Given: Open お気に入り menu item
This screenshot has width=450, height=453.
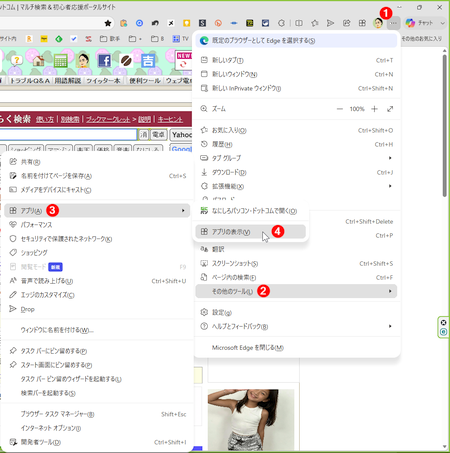Looking at the screenshot, I should click(x=296, y=130).
